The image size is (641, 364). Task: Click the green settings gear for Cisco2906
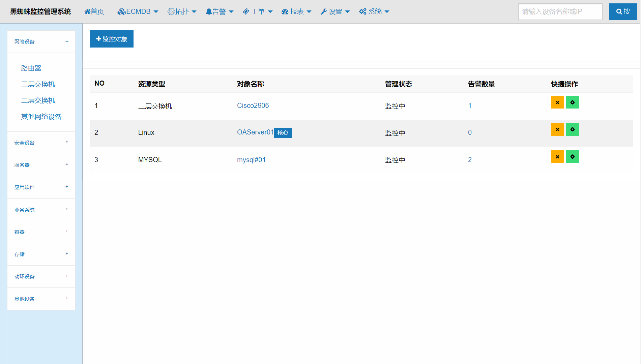pyautogui.click(x=572, y=102)
